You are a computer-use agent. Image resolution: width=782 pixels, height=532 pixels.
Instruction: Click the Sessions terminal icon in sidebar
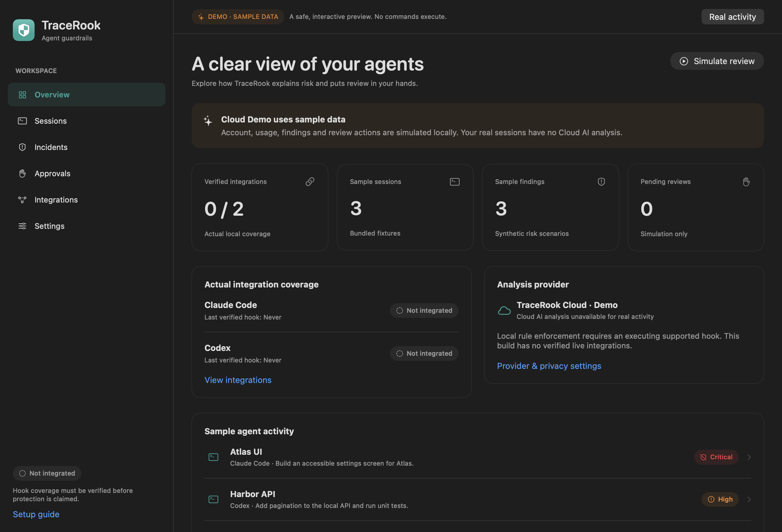coord(22,121)
